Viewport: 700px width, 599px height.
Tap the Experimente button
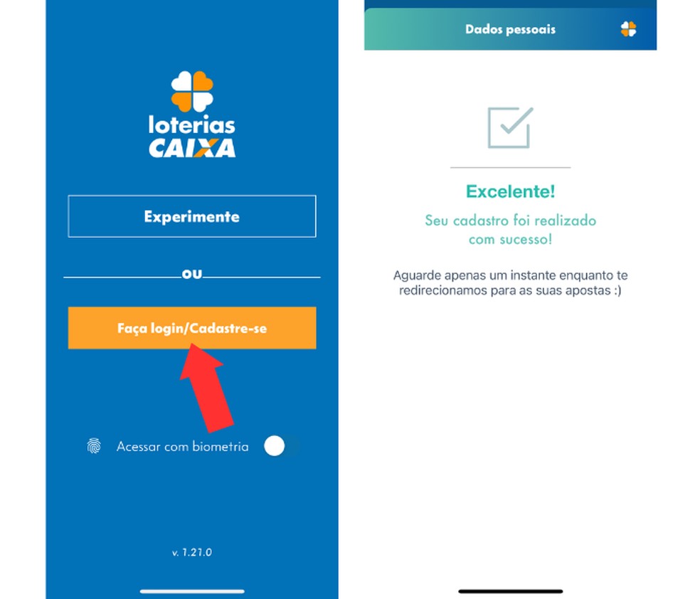192,216
